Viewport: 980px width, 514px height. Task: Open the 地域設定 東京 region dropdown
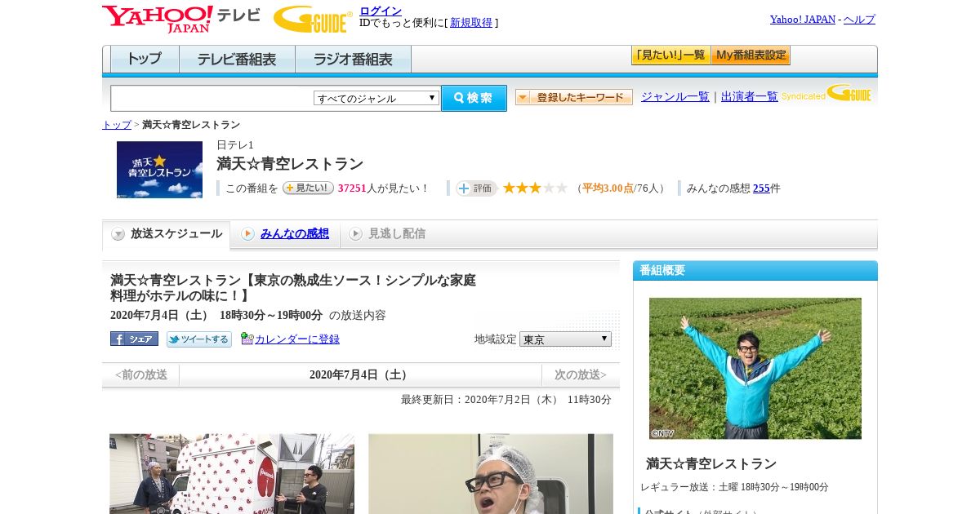[565, 339]
